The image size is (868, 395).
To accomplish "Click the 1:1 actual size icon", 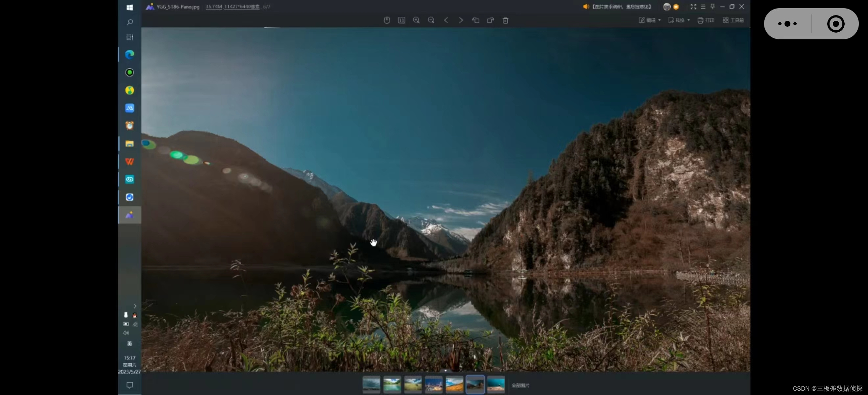I will pos(401,20).
